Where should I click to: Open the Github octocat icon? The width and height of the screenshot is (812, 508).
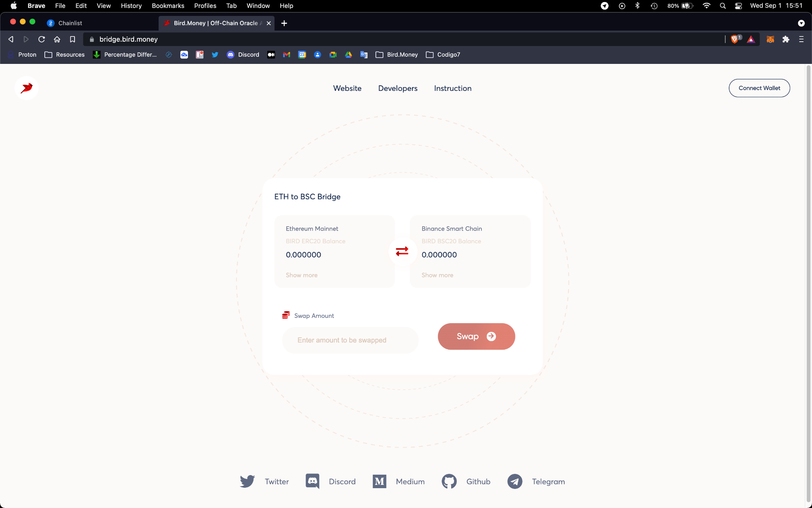point(449,481)
